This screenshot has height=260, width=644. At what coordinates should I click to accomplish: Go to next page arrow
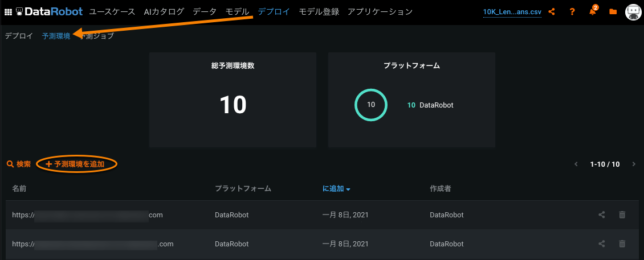pos(634,164)
